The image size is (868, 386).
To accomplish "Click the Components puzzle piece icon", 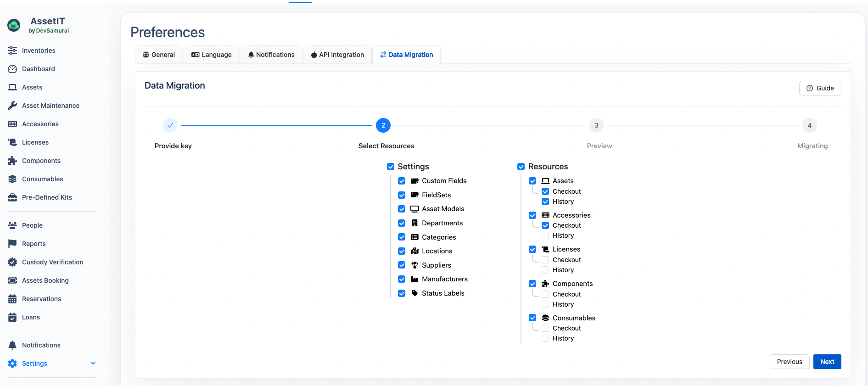I will click(x=12, y=161).
